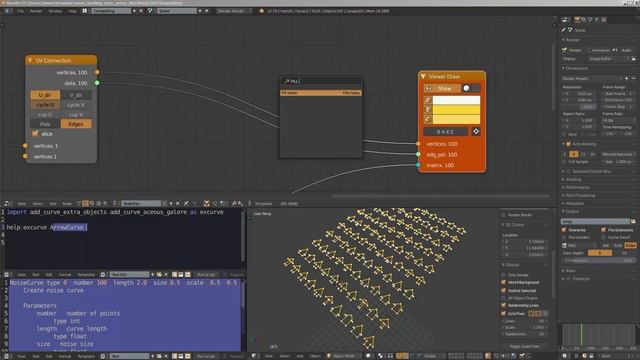Toggle the shading sphere icon in Viewer Draw
The image size is (640, 360).
pyautogui.click(x=467, y=88)
